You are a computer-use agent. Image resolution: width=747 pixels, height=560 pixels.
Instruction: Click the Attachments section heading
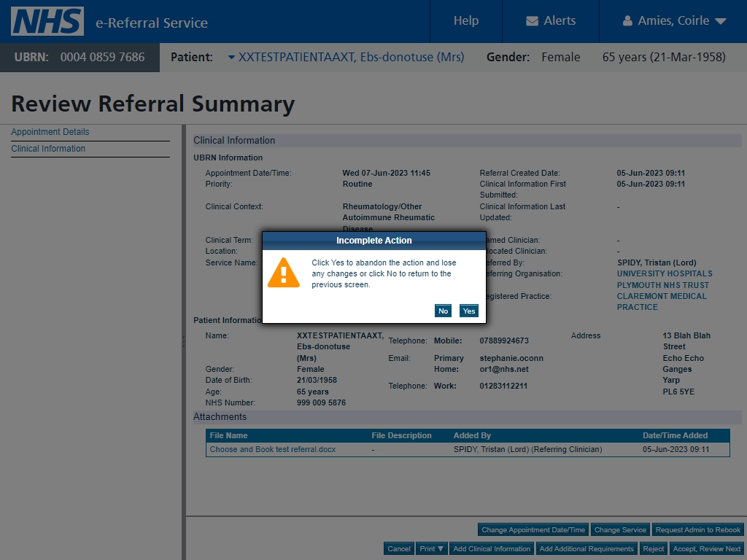pos(220,417)
